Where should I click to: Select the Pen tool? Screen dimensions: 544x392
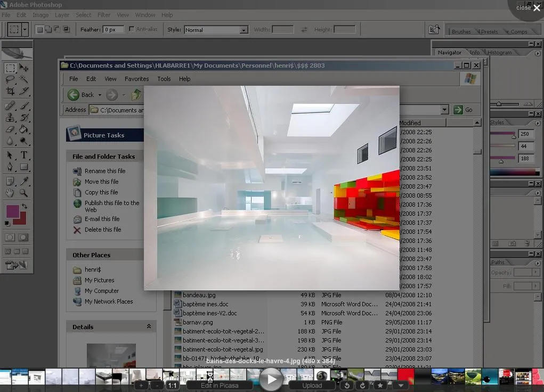coord(10,167)
